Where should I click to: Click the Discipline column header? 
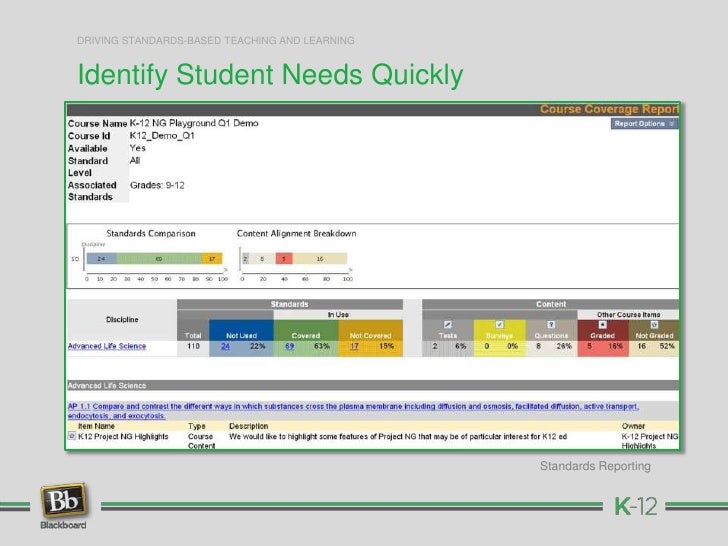(x=122, y=320)
